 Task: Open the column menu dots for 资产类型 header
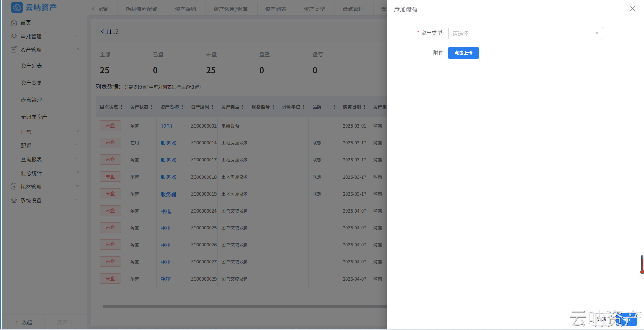click(x=243, y=107)
